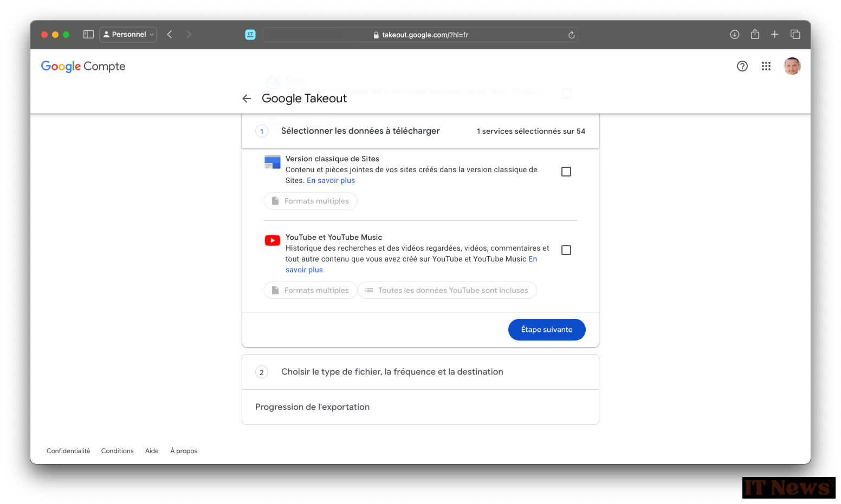Open the Google apps grid icon
This screenshot has height=504, width=841.
[x=766, y=66]
